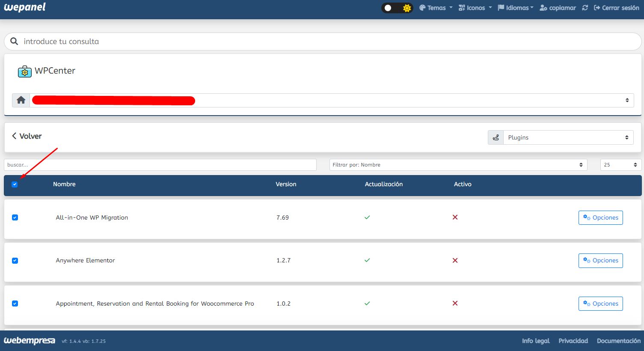This screenshot has width=644, height=351.
Task: Click version 1.0.2 cell
Action: (x=283, y=303)
